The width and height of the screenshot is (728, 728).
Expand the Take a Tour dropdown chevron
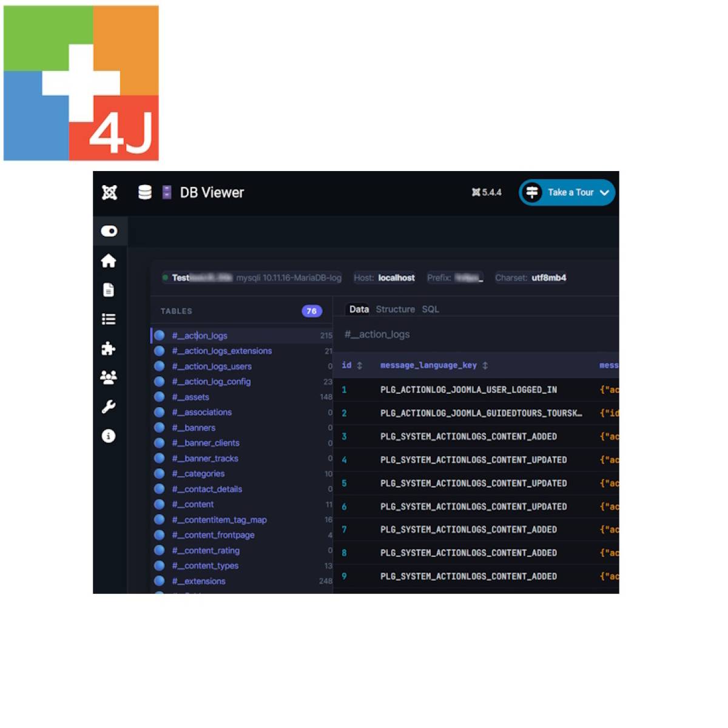[604, 192]
